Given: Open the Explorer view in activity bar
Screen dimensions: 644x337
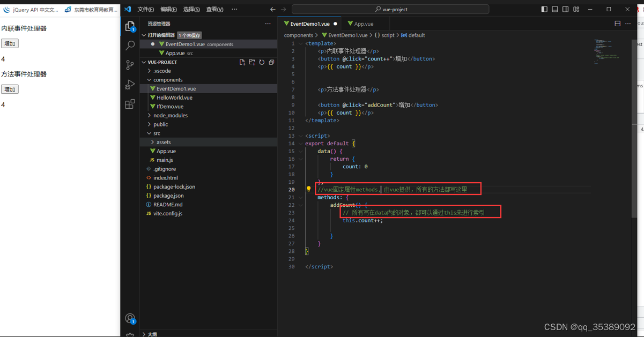Looking at the screenshot, I should point(130,26).
